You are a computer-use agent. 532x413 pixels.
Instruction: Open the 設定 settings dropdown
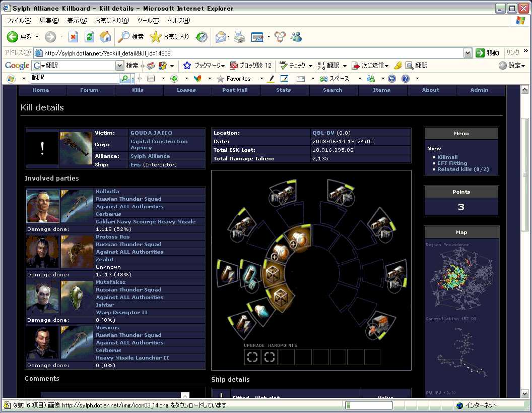click(512, 65)
